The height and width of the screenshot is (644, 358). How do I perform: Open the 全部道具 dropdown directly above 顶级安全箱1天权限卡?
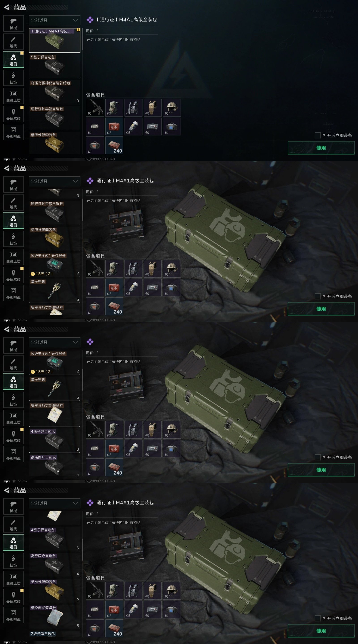click(x=55, y=342)
